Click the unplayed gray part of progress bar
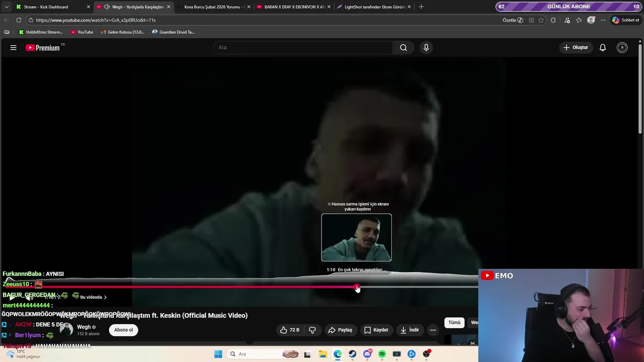 pos(419,287)
